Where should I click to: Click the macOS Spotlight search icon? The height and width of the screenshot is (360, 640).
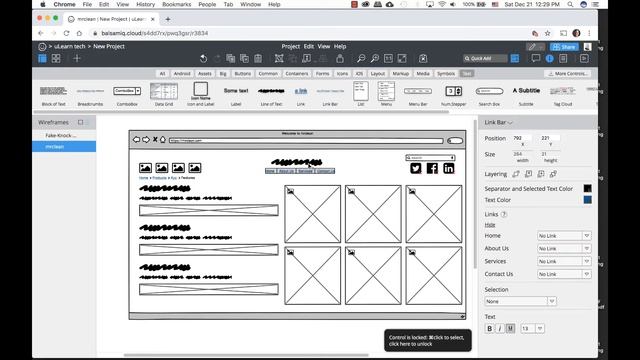point(570,4)
